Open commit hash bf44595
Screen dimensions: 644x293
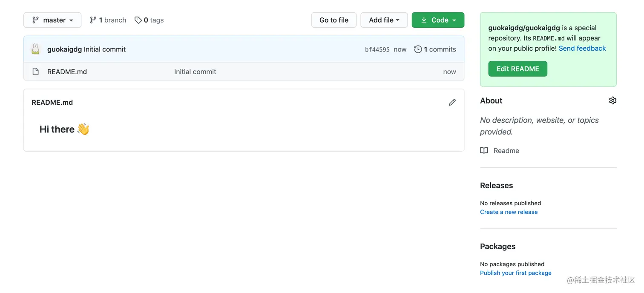coord(377,49)
